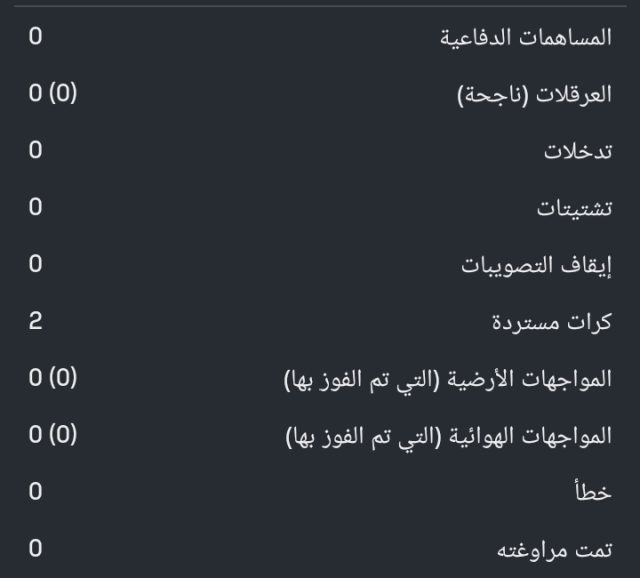The image size is (640, 578).
Task: Click the العرقلات (ناجحة) value 0 (0)
Action: point(52,95)
